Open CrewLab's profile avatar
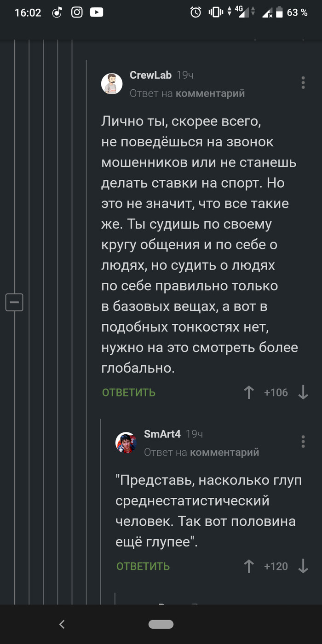Viewport: 322px width, 644px height. [x=111, y=84]
